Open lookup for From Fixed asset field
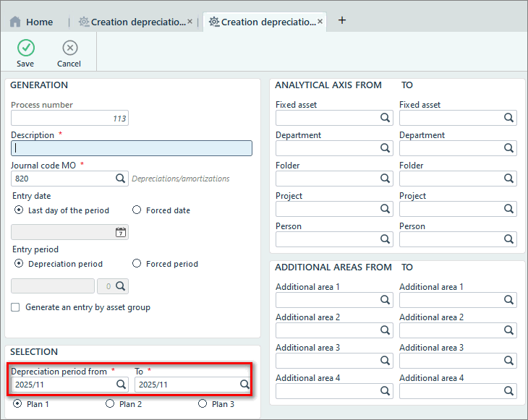 [386, 118]
